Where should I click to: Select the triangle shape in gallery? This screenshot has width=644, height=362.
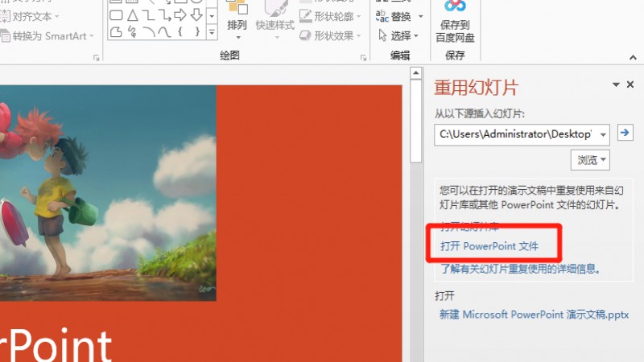tap(132, 15)
